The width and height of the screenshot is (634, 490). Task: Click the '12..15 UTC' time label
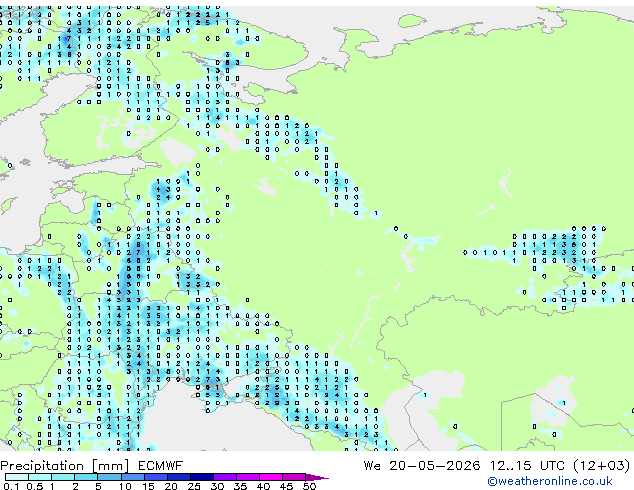tap(527, 466)
